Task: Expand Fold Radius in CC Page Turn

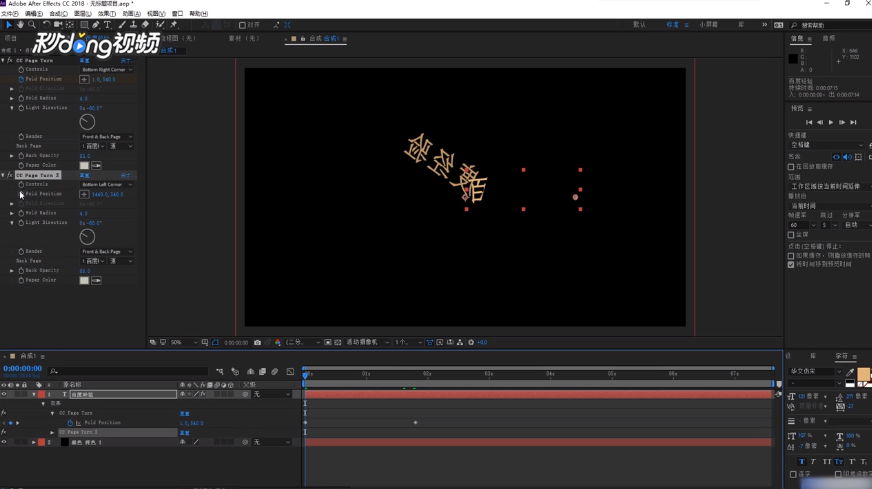Action: point(12,98)
